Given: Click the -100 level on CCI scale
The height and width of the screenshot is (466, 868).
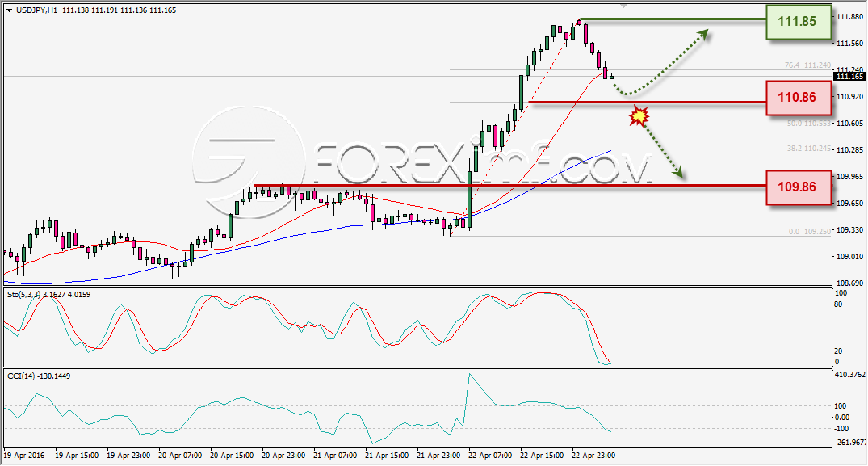Looking at the screenshot, I should 841,429.
